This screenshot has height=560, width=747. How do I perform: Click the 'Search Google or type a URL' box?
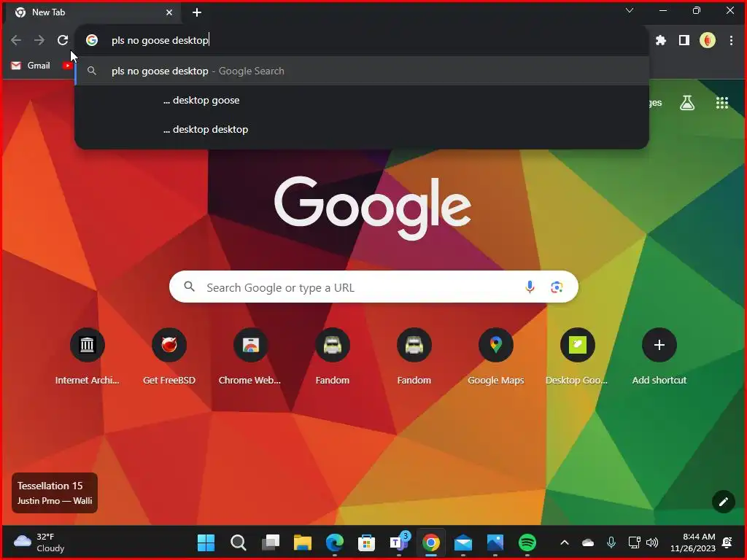tap(373, 287)
